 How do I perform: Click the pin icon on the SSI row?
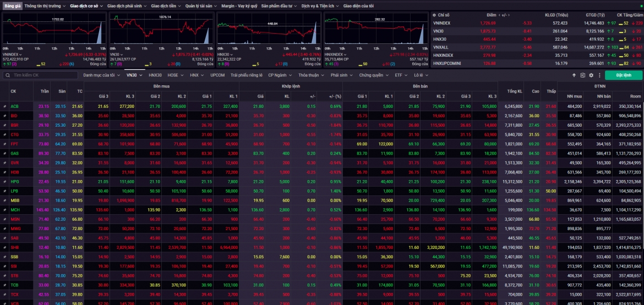pos(5,266)
